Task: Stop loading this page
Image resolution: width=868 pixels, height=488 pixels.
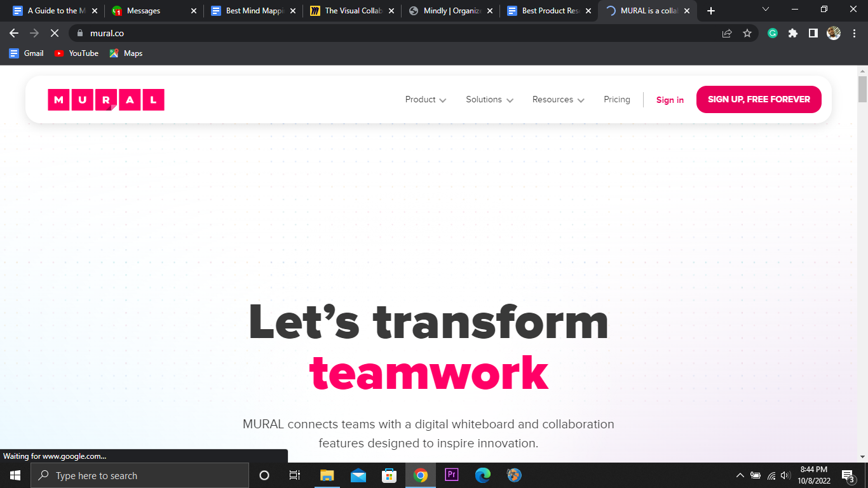Action: (55, 33)
